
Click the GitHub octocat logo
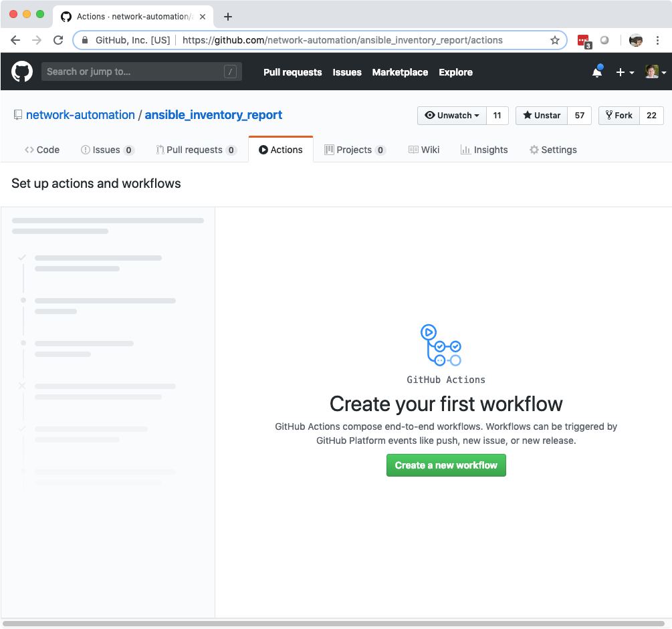coord(22,72)
